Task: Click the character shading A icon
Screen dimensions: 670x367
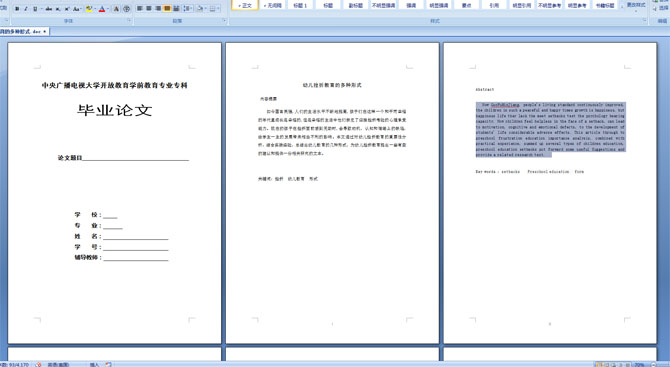Action: 116,9
